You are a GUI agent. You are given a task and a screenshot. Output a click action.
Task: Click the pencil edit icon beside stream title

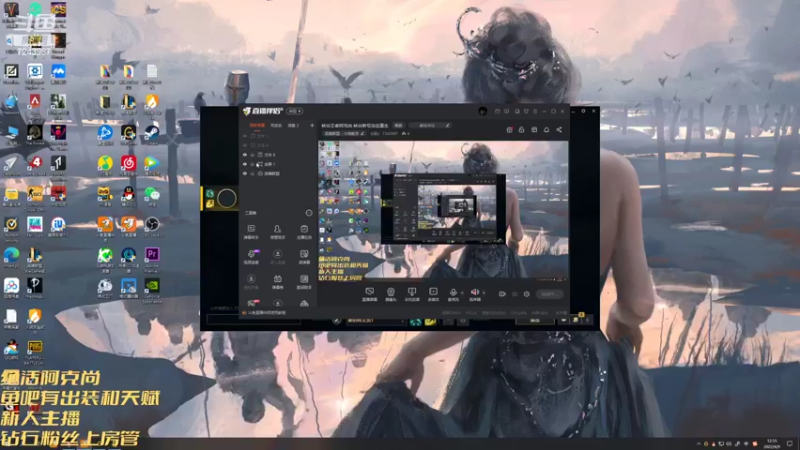coord(448,126)
